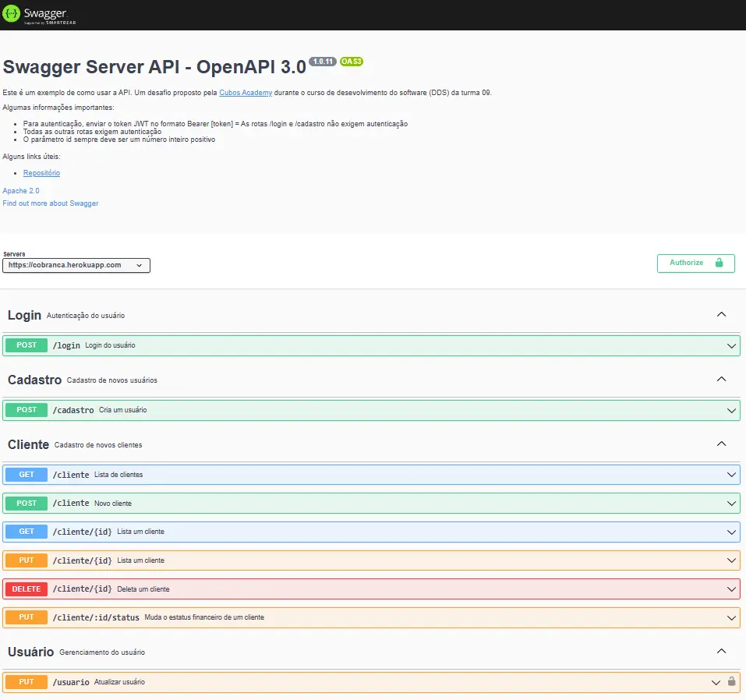Open the Apache 2.0 license link

[x=21, y=190]
